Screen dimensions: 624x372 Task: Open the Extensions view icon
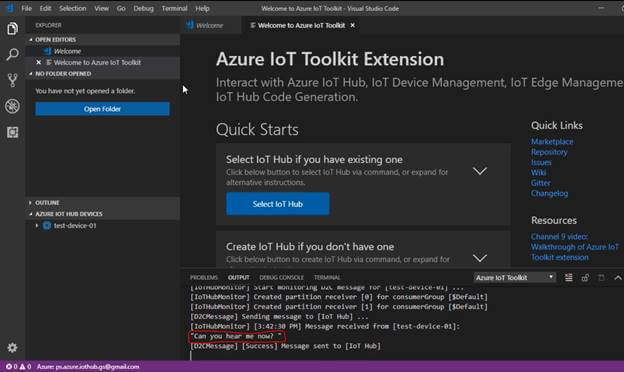(12, 132)
